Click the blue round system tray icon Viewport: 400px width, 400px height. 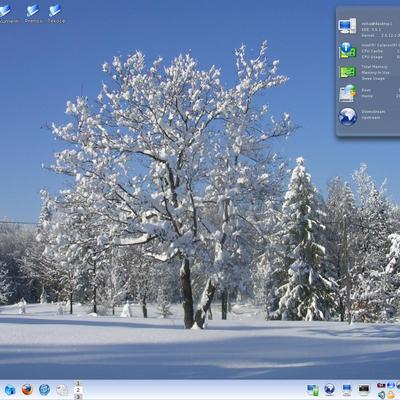coord(391,385)
